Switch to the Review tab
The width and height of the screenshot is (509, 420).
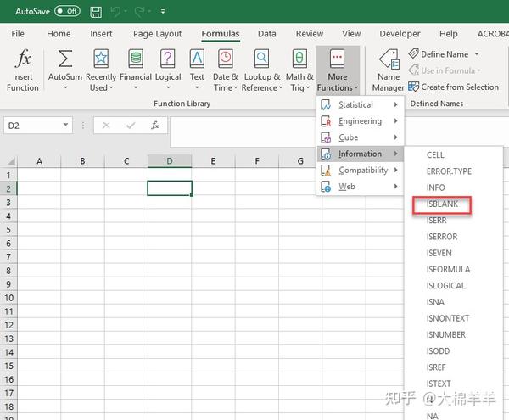pyautogui.click(x=310, y=34)
